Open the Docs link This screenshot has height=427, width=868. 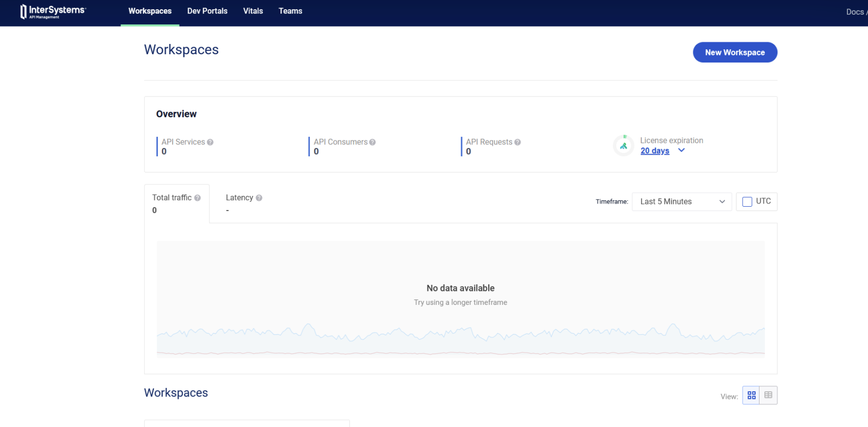click(855, 12)
